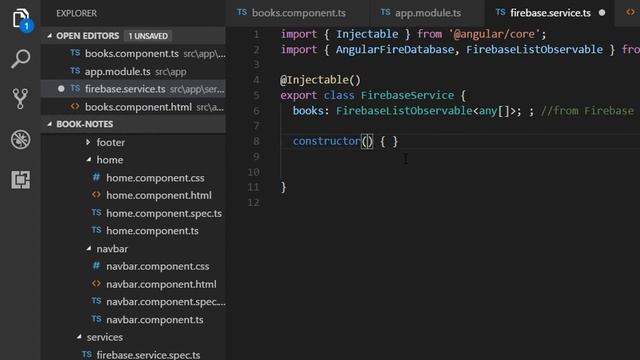Open the Source Control view icon
Image resolution: width=640 pixels, height=360 pixels.
(x=20, y=99)
